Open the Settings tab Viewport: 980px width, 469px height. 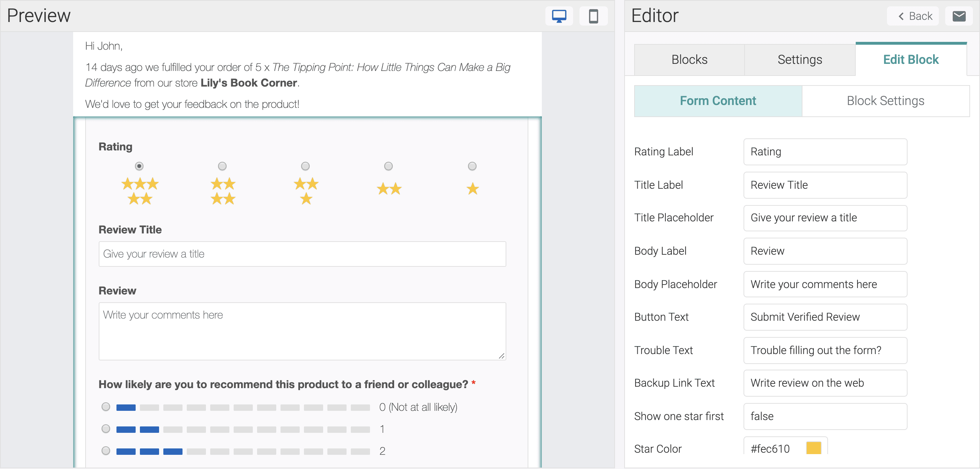[800, 59]
